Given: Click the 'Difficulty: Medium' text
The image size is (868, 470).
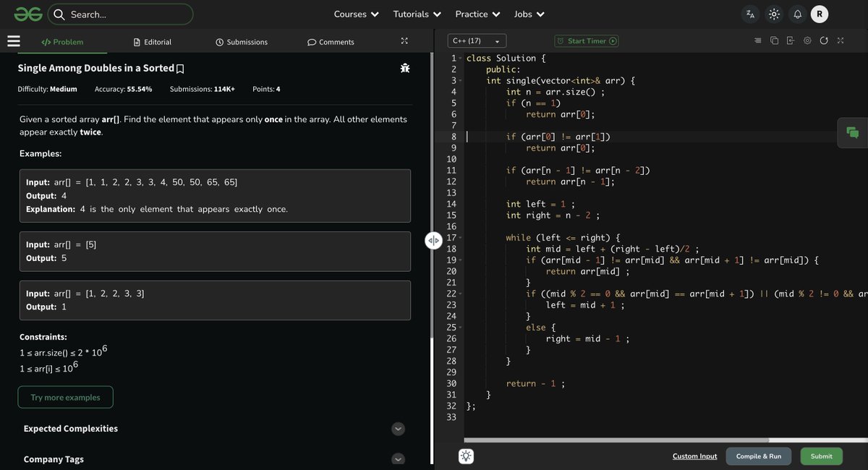Looking at the screenshot, I should tap(48, 89).
